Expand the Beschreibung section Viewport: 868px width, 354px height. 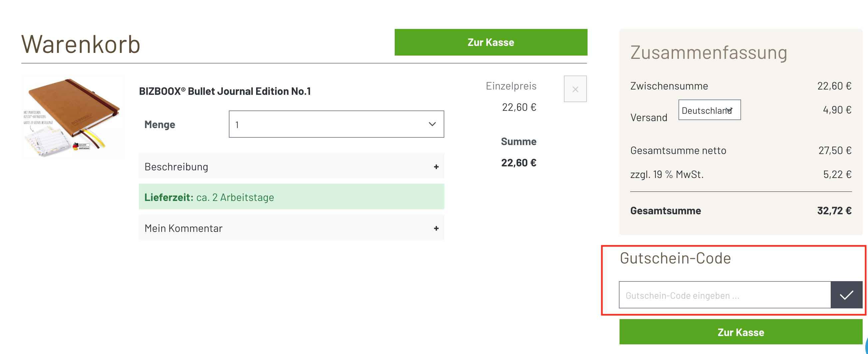pos(291,166)
